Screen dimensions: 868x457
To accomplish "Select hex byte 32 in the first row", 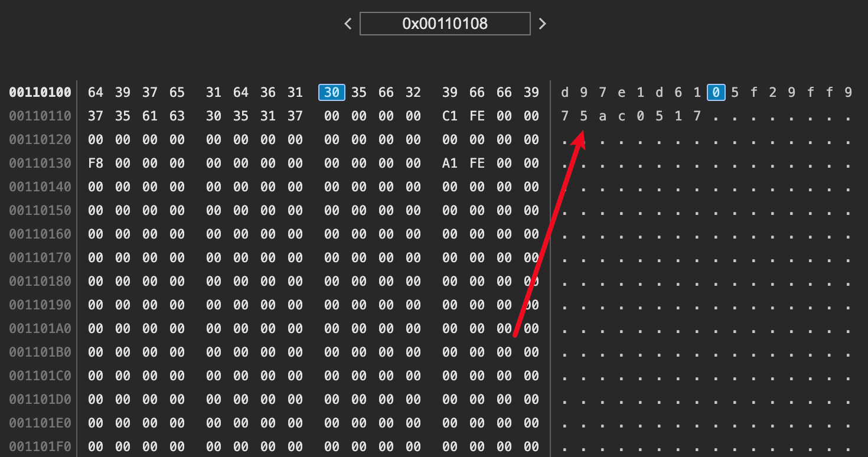I will click(x=413, y=92).
